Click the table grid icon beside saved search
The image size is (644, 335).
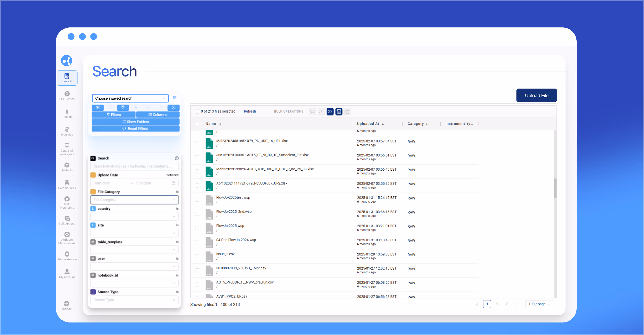(175, 98)
